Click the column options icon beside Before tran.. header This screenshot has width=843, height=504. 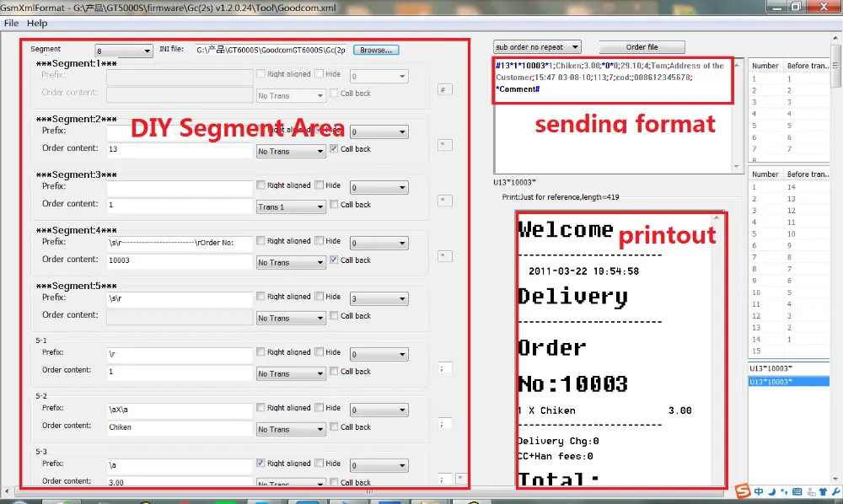coord(835,66)
